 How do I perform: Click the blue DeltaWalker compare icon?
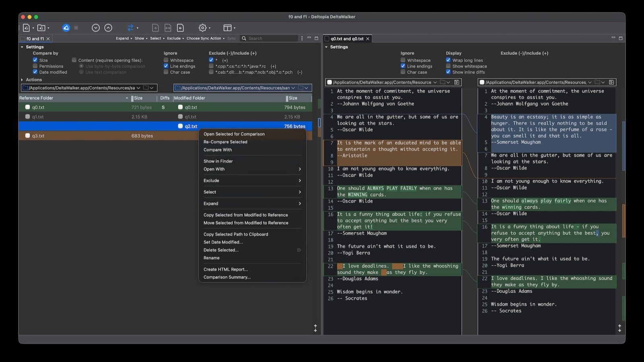[66, 28]
